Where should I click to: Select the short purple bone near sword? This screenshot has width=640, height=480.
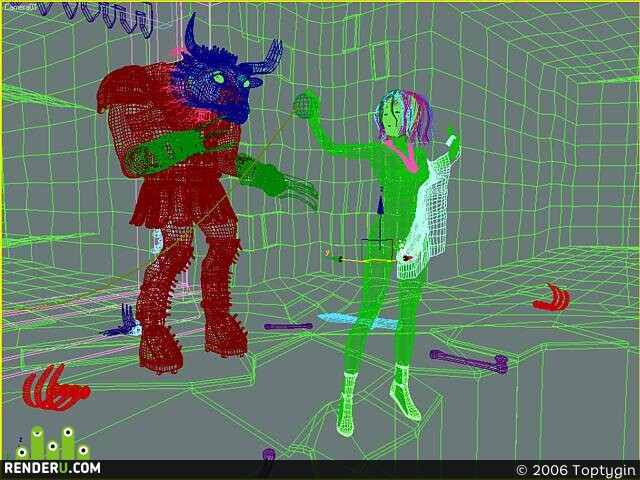(288, 326)
